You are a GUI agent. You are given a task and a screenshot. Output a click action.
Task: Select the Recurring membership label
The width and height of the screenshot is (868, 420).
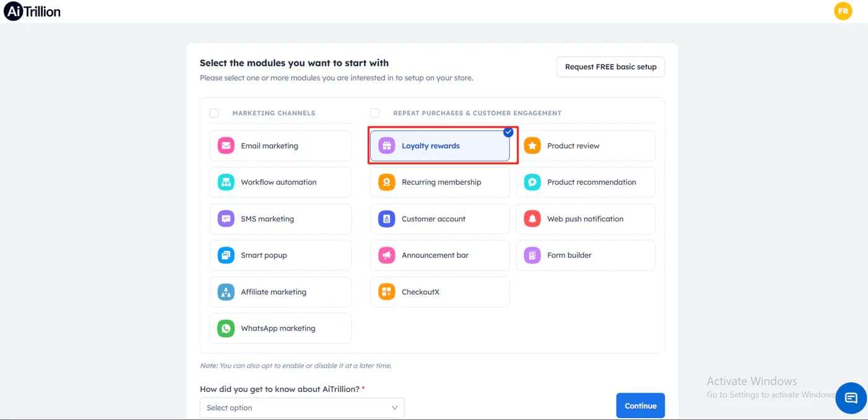(441, 182)
